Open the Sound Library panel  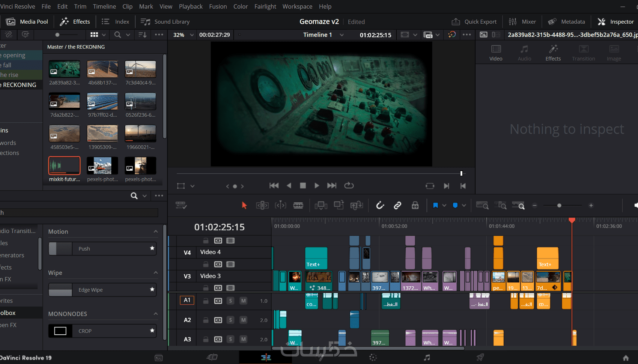pos(165,22)
